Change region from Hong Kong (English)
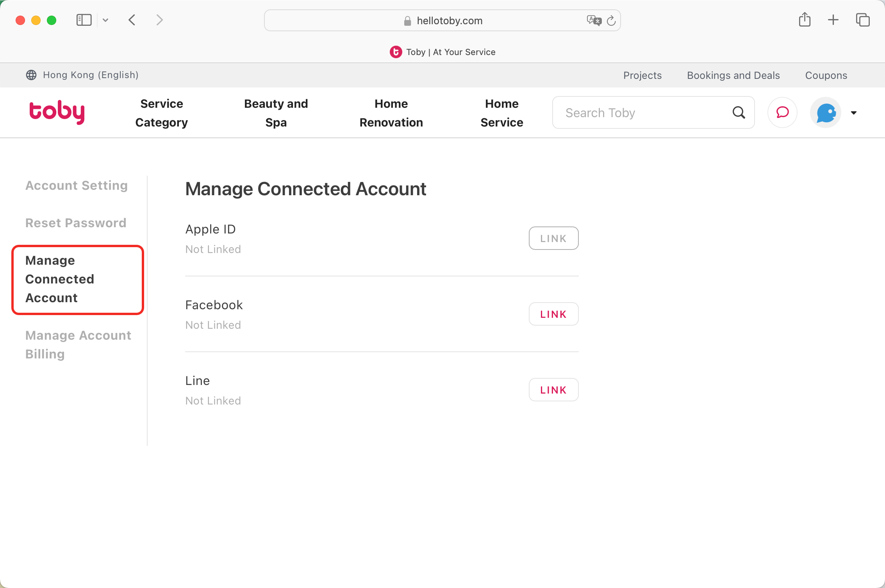Viewport: 885px width, 588px height. coord(91,75)
